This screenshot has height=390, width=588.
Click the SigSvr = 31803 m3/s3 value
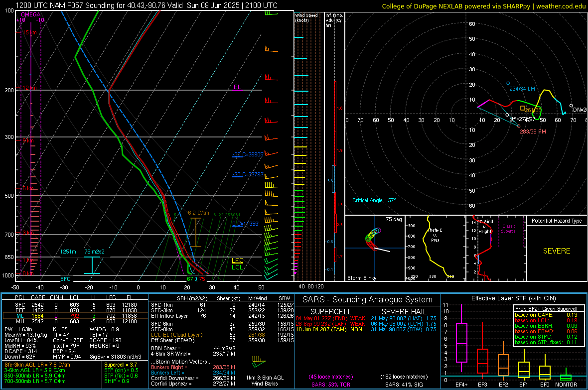pos(116,357)
